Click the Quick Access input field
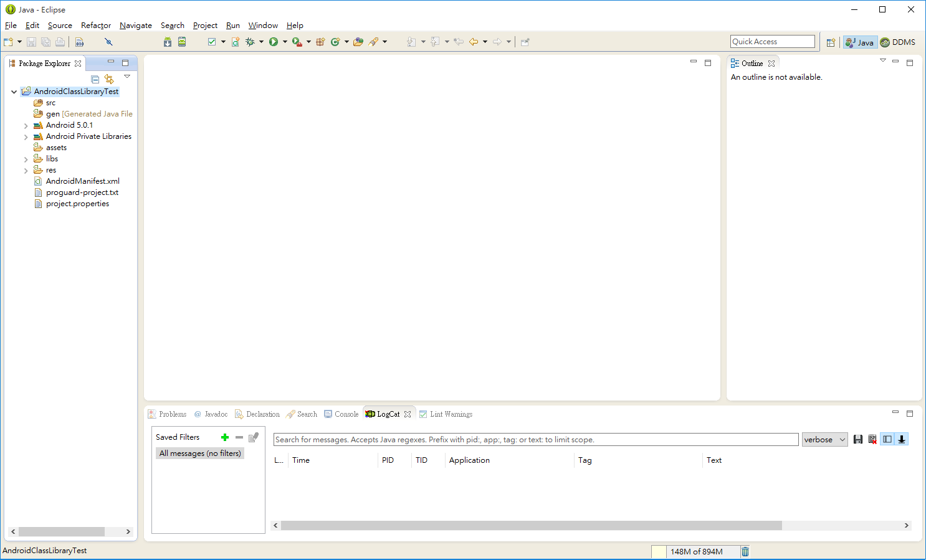Viewport: 926px width, 560px height. click(773, 42)
